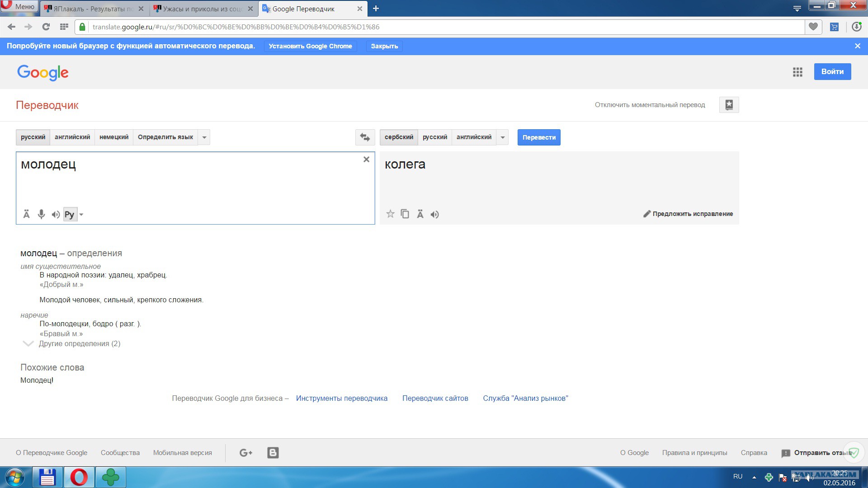Toggle the Ру virtual keyboard input
Screen dimensions: 868x488
click(x=70, y=215)
